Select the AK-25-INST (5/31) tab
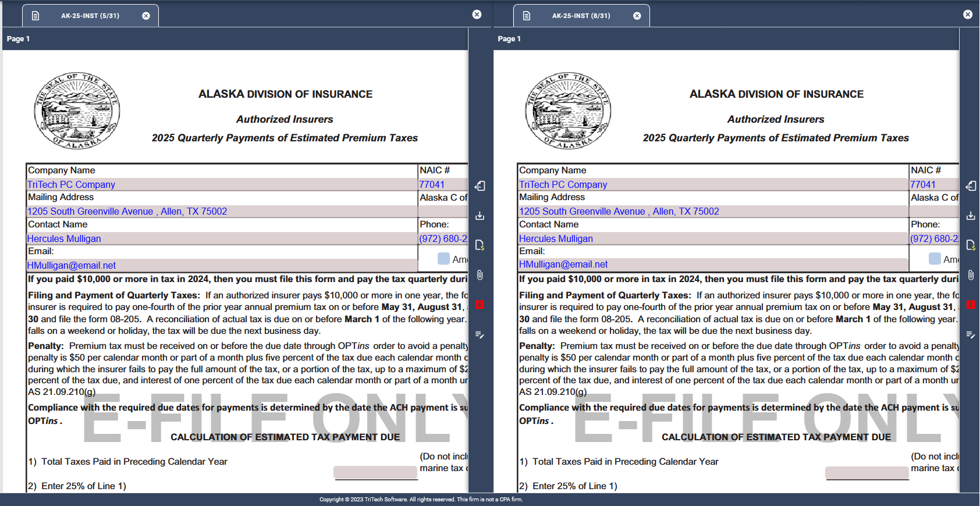 pyautogui.click(x=90, y=16)
